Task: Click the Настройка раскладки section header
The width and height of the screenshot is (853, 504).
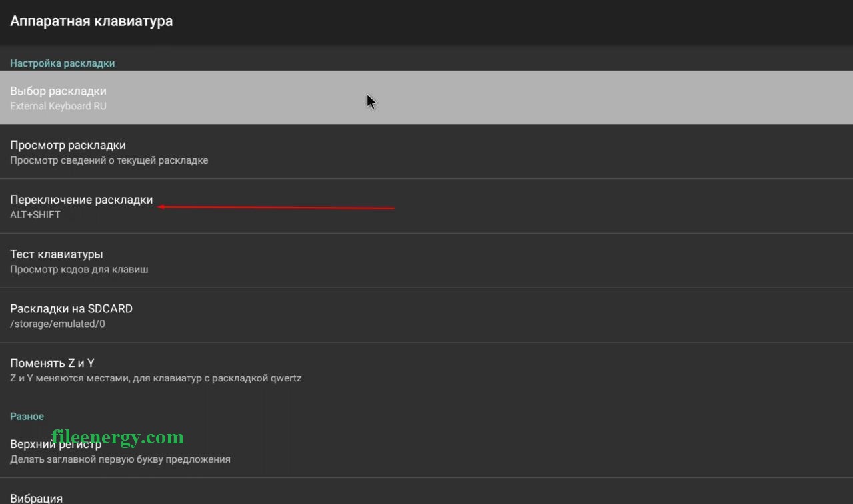Action: click(63, 63)
